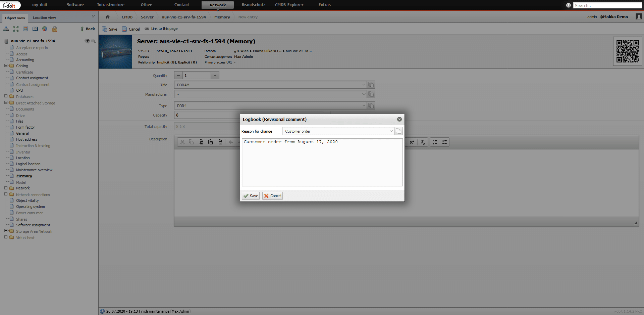Image resolution: width=644 pixels, height=315 pixels.
Task: Click the home icon in breadcrumb
Action: tap(108, 17)
